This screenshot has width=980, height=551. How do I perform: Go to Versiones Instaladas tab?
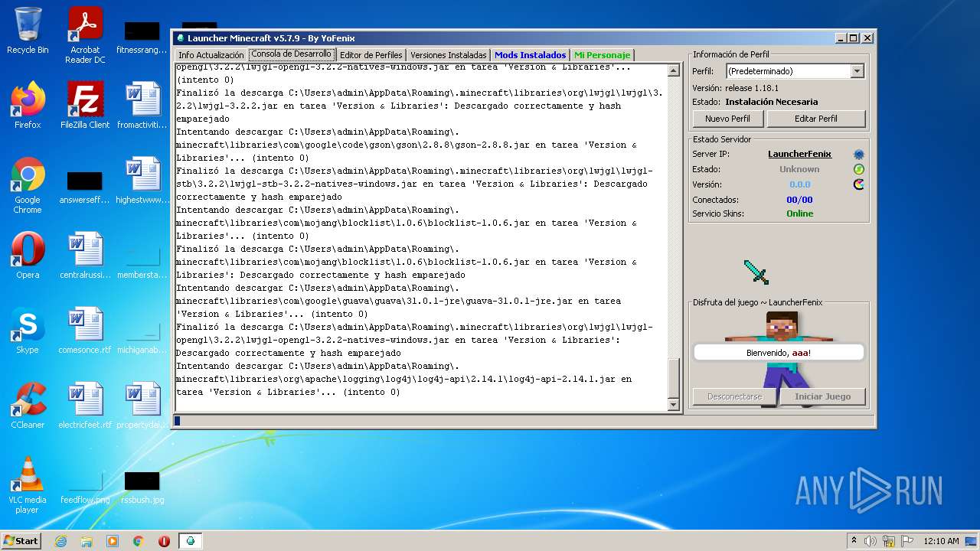448,55
